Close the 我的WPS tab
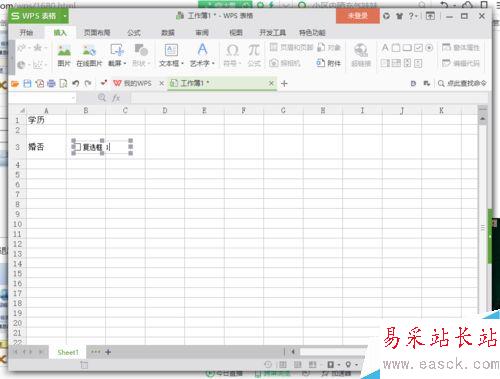 tap(162, 83)
